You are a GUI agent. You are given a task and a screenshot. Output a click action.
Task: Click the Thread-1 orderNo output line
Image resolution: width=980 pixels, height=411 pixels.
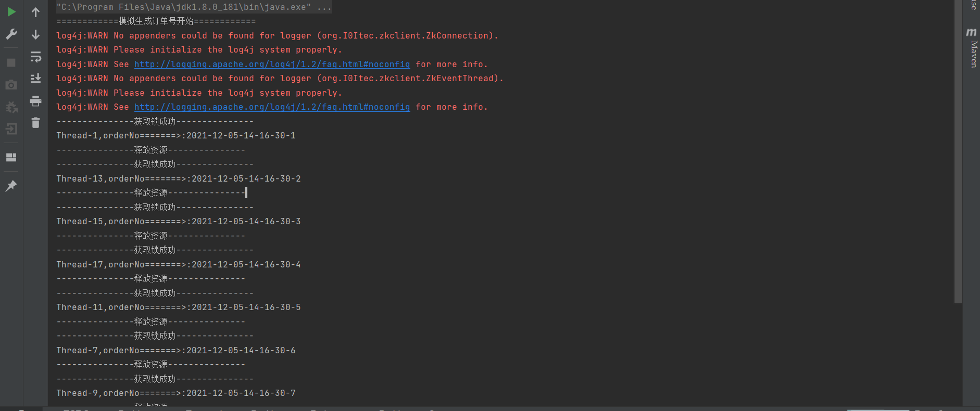(x=176, y=135)
